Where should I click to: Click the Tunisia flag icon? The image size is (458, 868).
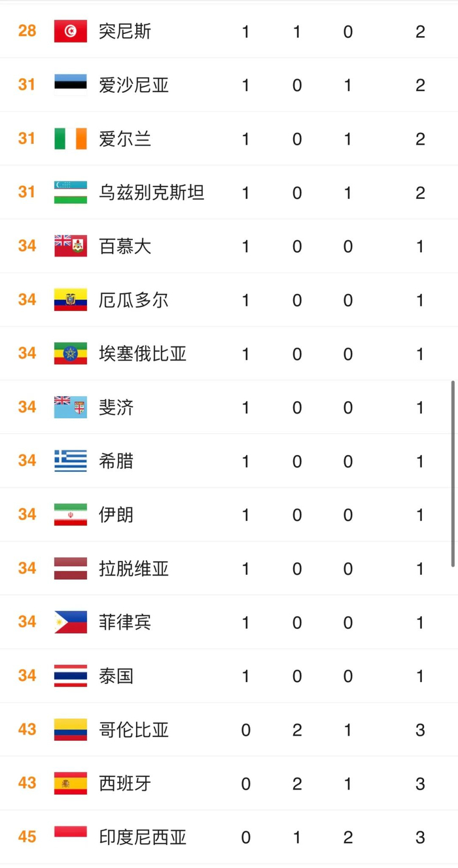[71, 31]
